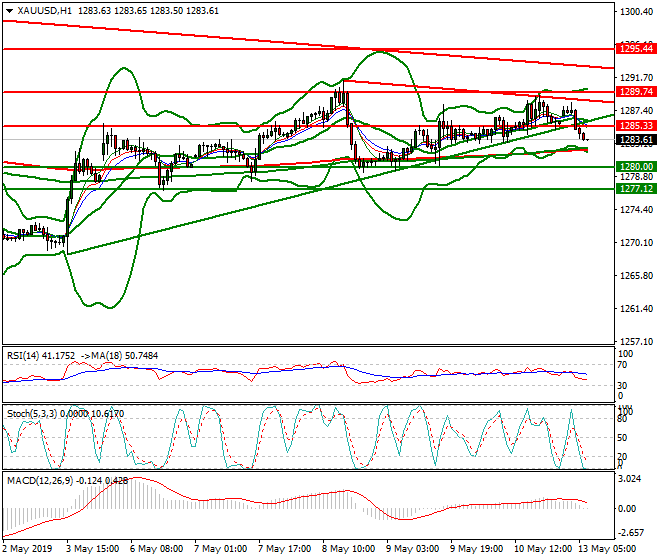Select the 8 May 10:00 time label
Screen dimensions: 660x560
349,549
